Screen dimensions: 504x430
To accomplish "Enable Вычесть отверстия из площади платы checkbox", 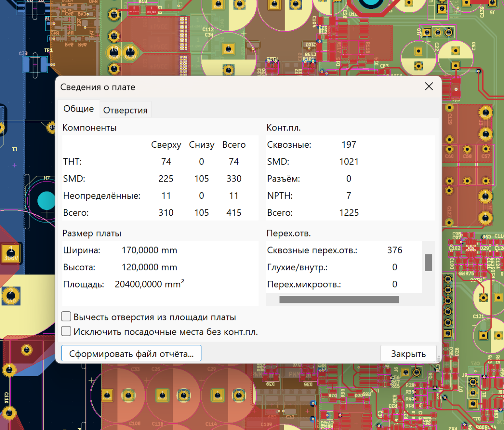I will pyautogui.click(x=66, y=317).
